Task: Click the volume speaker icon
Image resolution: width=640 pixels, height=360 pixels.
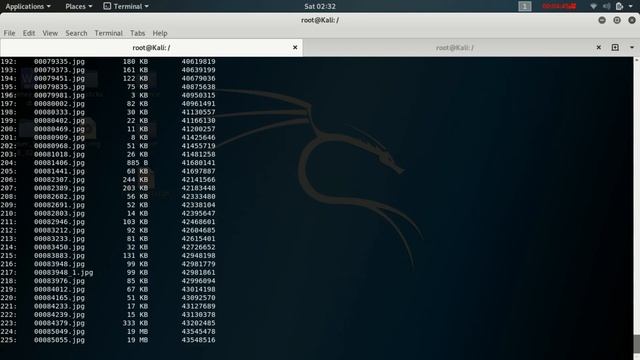Action: 607,6
